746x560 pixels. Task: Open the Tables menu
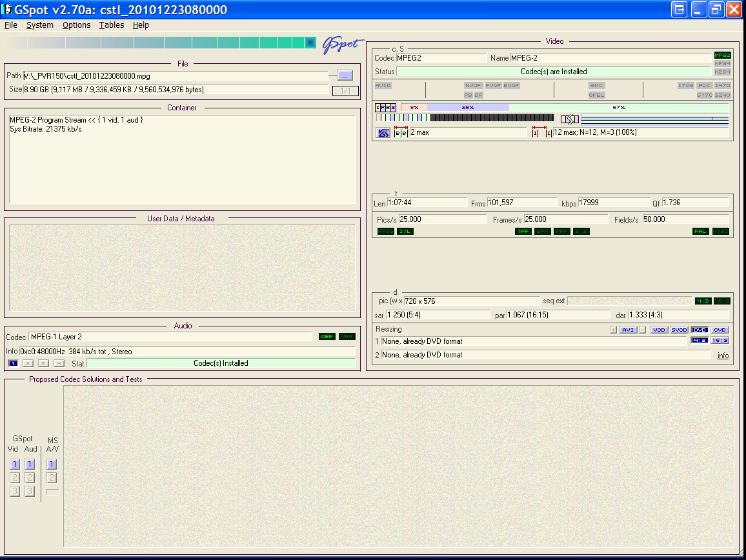coord(112,25)
